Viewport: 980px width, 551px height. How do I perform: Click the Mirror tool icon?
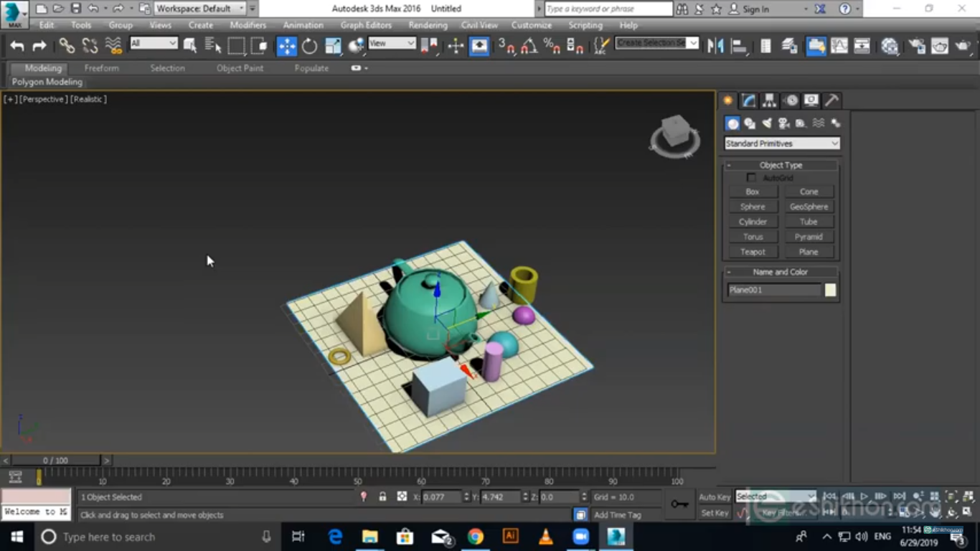click(715, 46)
